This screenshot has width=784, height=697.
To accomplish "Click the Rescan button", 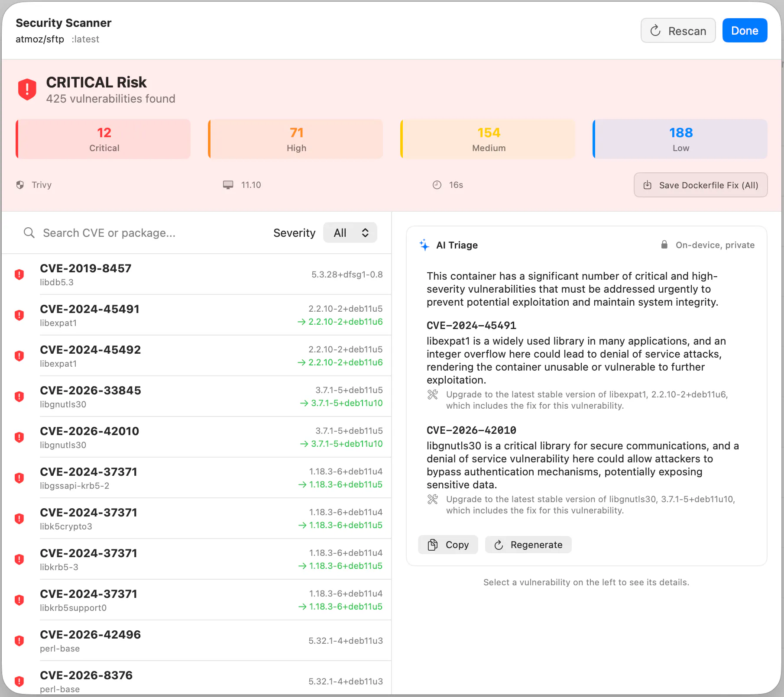I will click(x=678, y=31).
